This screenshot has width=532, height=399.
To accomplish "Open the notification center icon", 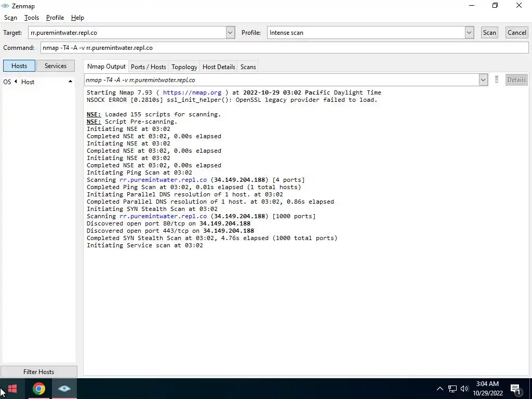I will 516,389.
